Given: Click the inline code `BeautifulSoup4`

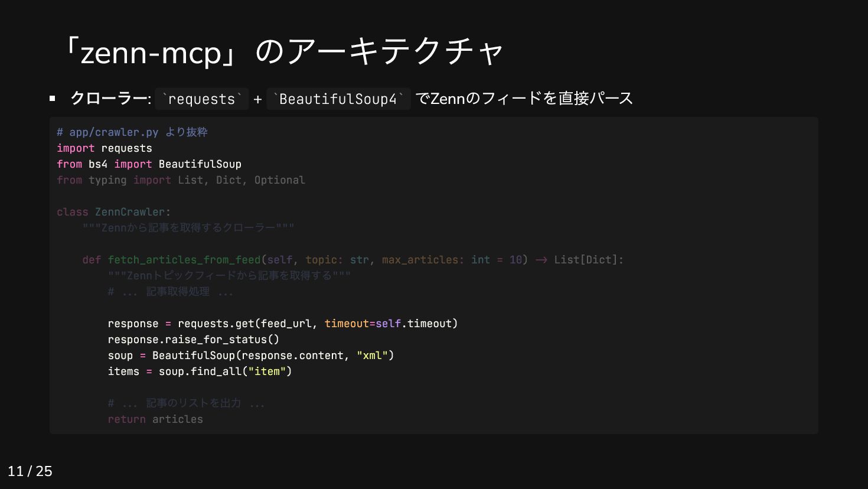Looking at the screenshot, I should click(x=338, y=99).
